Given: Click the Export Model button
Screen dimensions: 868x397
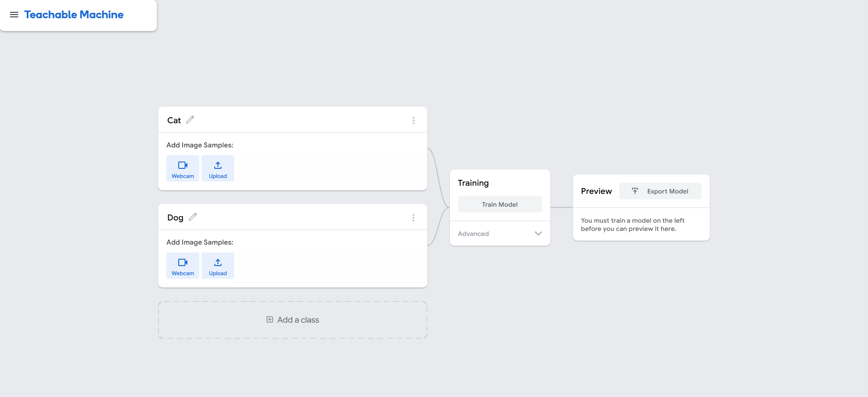Looking at the screenshot, I should [x=660, y=191].
